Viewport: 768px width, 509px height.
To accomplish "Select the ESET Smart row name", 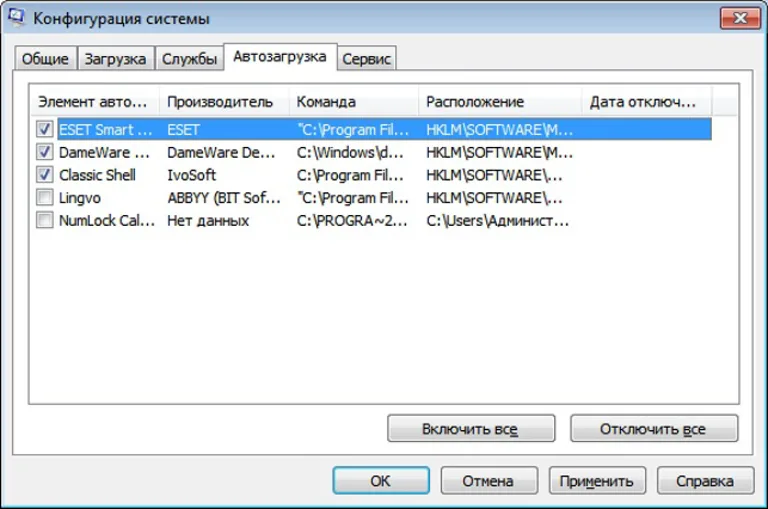I will pyautogui.click(x=105, y=129).
